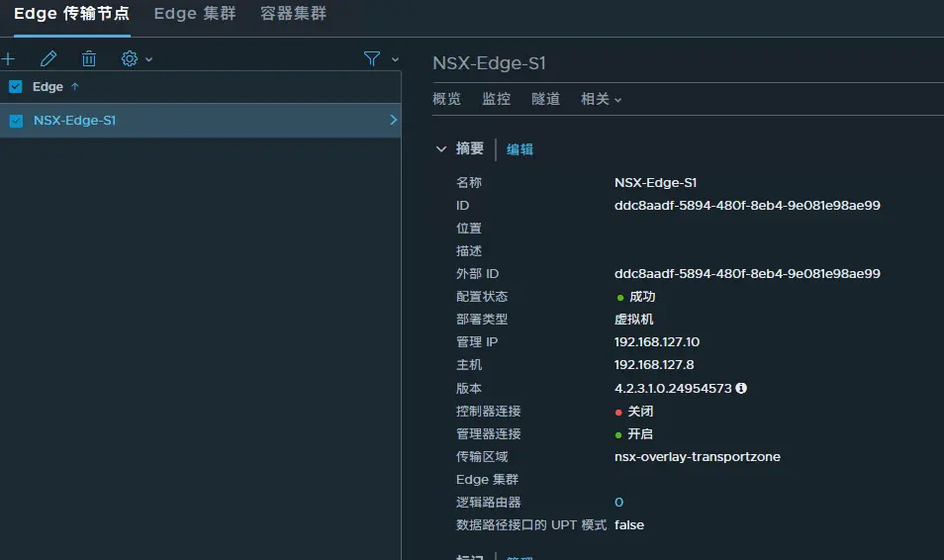Screen dimensions: 944x560
Task: Open the 监控 tab
Action: (x=496, y=99)
